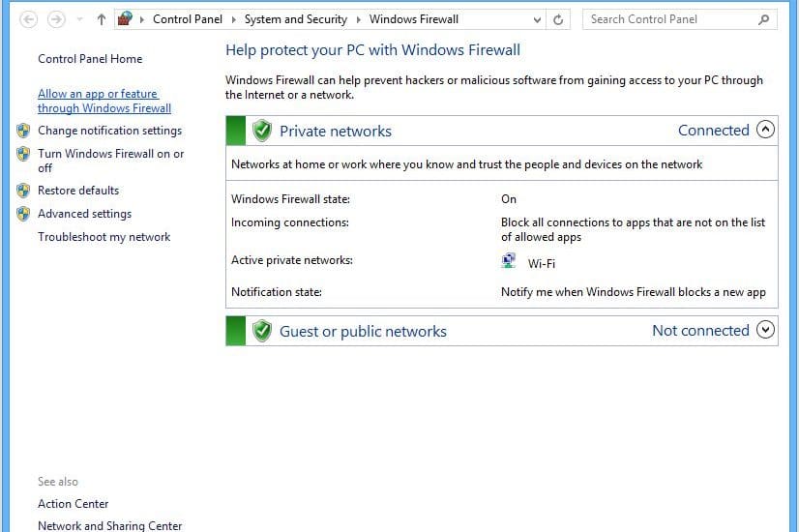Viewport: 799px width, 532px height.
Task: Open the recent locations dropdown arrow
Action: click(x=79, y=20)
